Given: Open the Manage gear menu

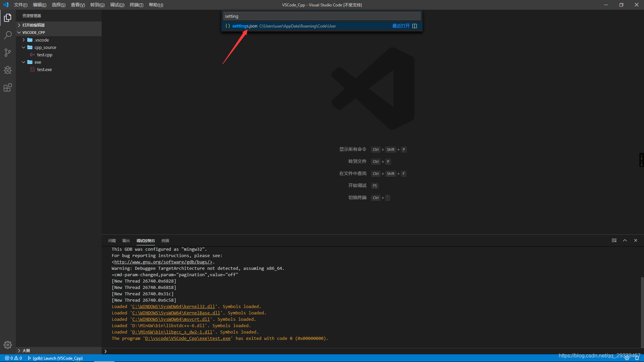Looking at the screenshot, I should [x=8, y=345].
